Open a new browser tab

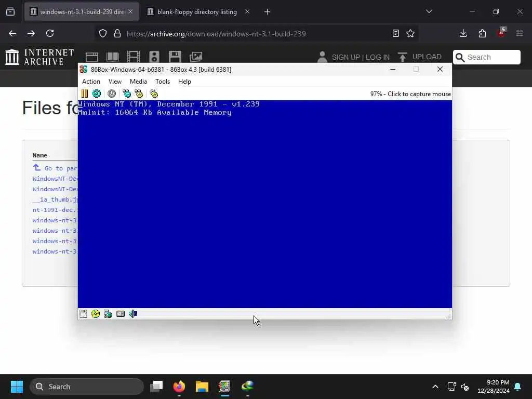[268, 12]
